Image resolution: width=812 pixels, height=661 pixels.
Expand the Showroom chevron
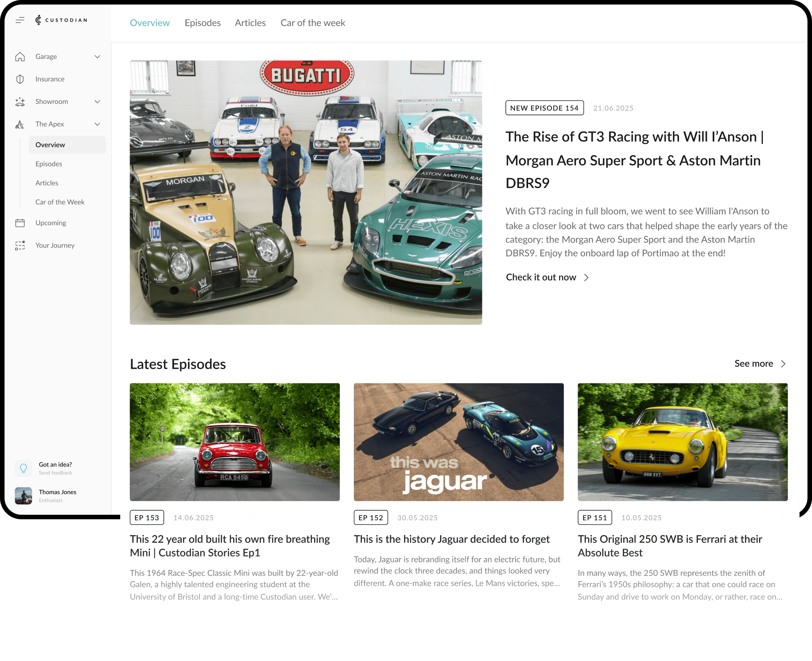point(98,102)
